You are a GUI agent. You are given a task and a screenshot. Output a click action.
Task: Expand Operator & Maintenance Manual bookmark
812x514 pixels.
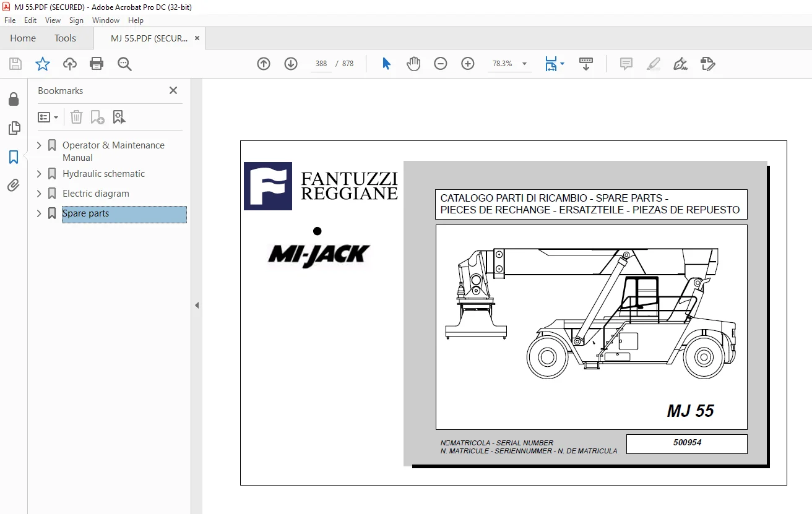[x=40, y=145]
